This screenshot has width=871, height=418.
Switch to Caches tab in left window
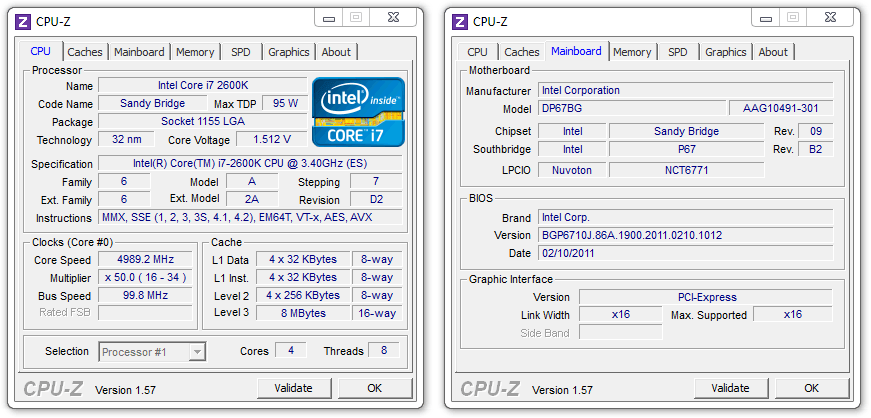click(85, 52)
